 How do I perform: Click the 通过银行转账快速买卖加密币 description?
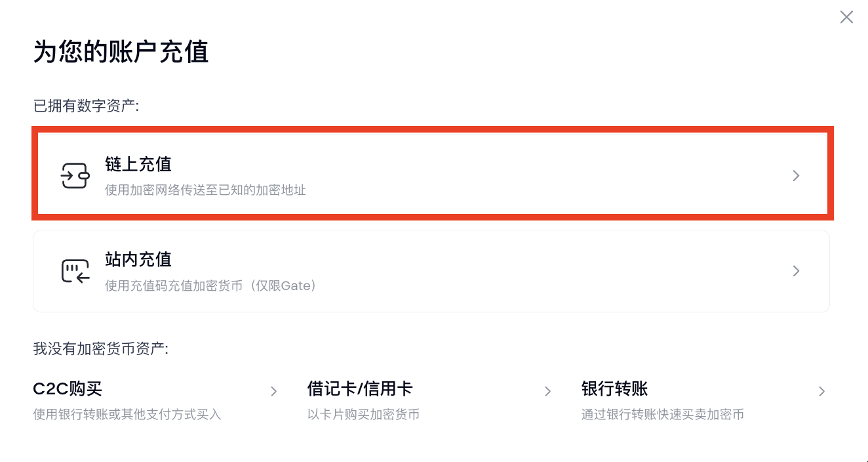tap(662, 414)
